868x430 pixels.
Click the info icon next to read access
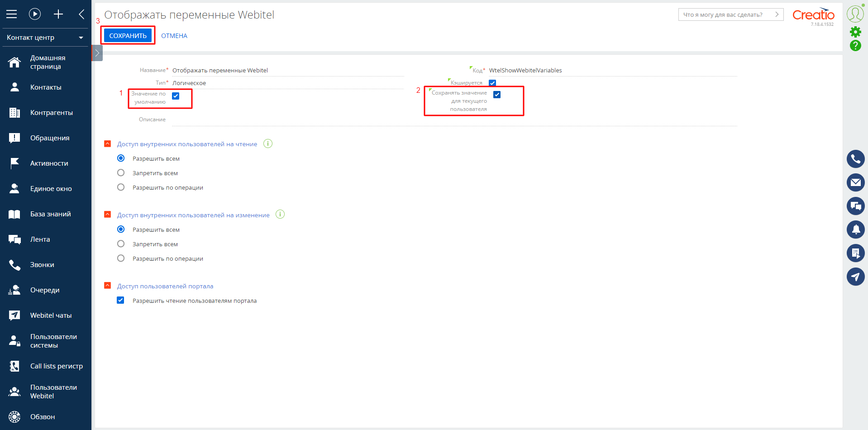coord(268,143)
